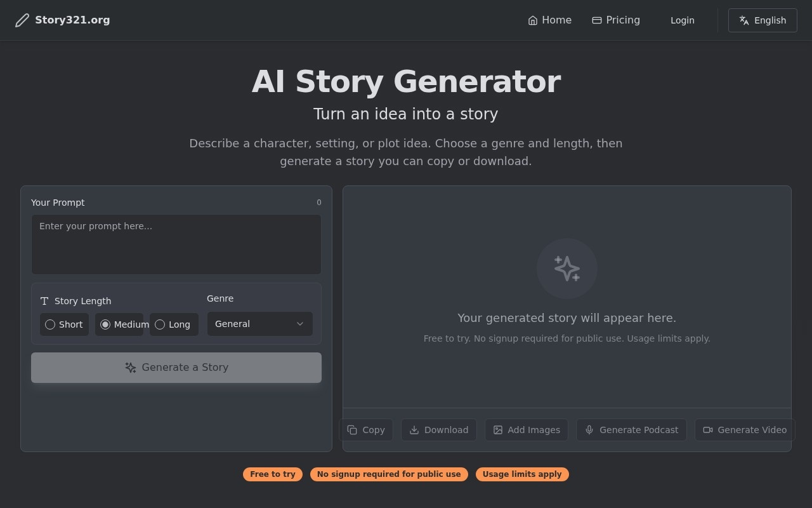The image size is (812, 508).
Task: Click the T icon beside Story Length
Action: pyautogui.click(x=44, y=301)
